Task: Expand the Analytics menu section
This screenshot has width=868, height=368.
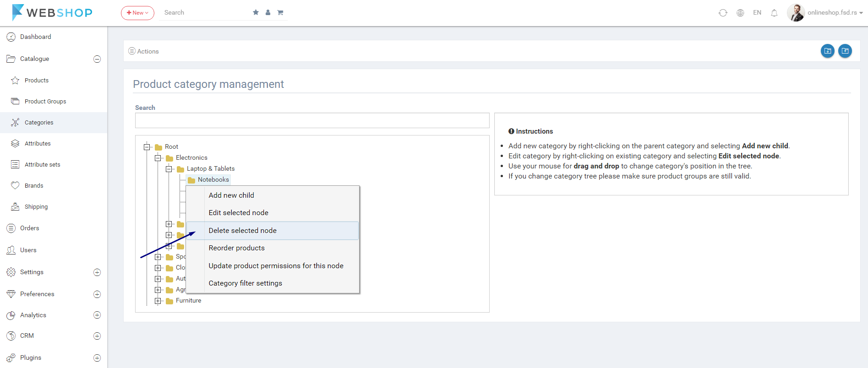Action: coord(97,315)
